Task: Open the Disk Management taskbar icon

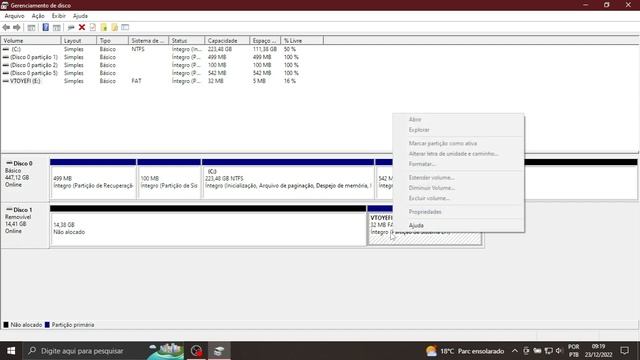Action: [x=219, y=351]
